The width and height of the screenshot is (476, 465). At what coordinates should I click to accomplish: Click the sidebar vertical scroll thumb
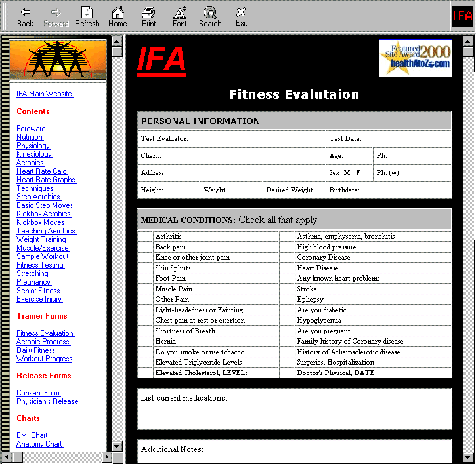tap(117, 52)
